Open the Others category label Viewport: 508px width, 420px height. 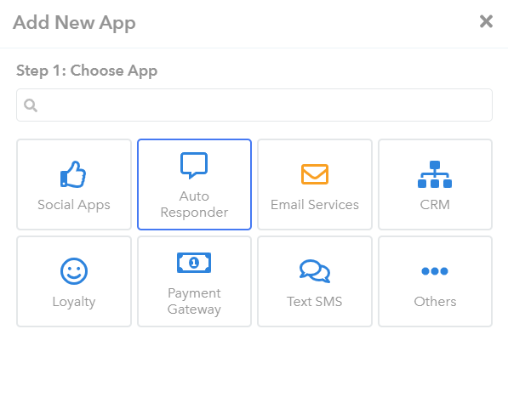coord(435,302)
